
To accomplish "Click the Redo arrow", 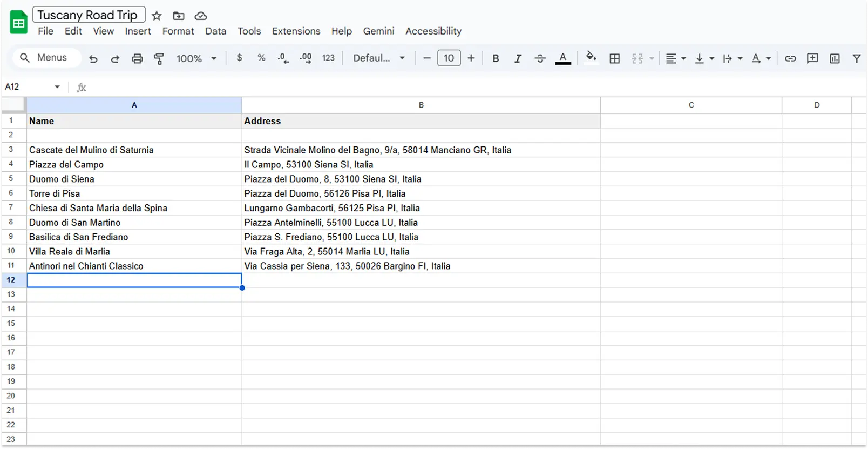I will [x=115, y=58].
